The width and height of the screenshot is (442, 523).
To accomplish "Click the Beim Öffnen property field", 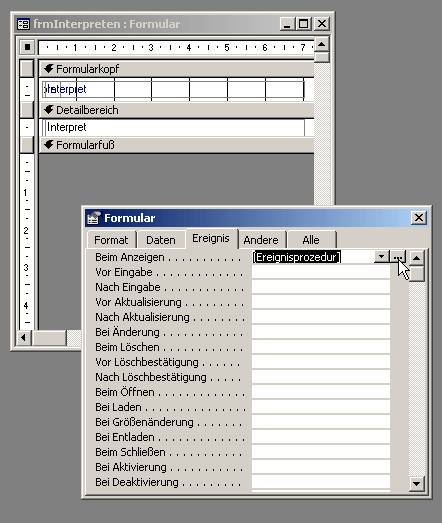I will pyautogui.click(x=321, y=392).
